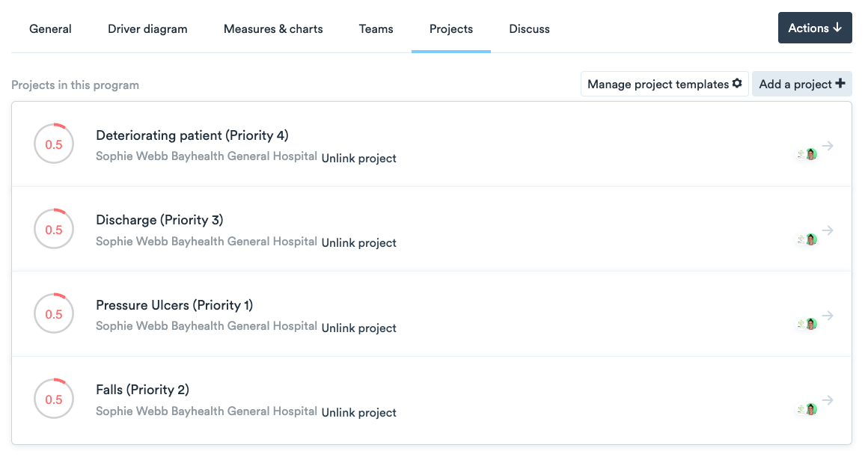This screenshot has width=868, height=457.
Task: Click Unlink project on the Discharge row
Action: 358,242
